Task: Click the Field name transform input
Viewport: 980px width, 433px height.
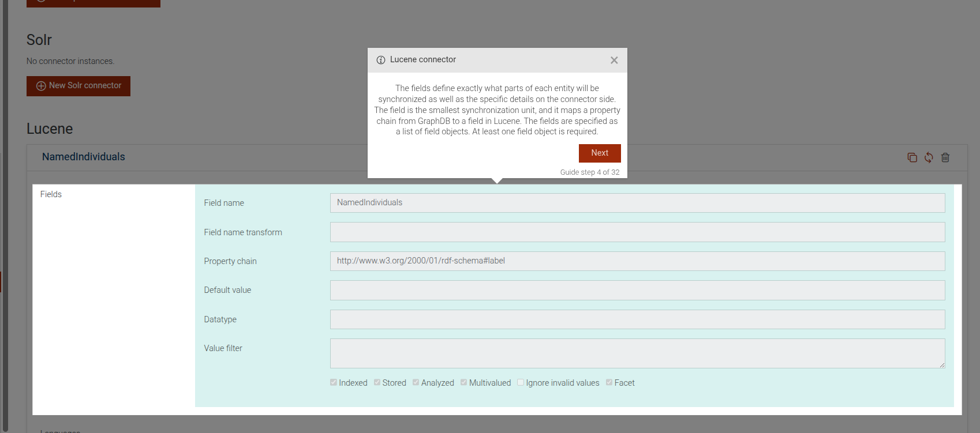Action: tap(637, 232)
